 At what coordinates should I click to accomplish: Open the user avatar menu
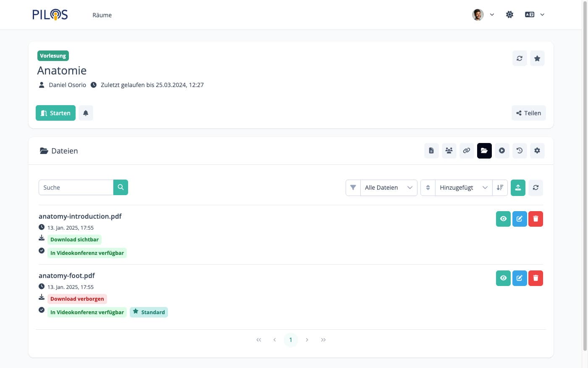tap(483, 15)
